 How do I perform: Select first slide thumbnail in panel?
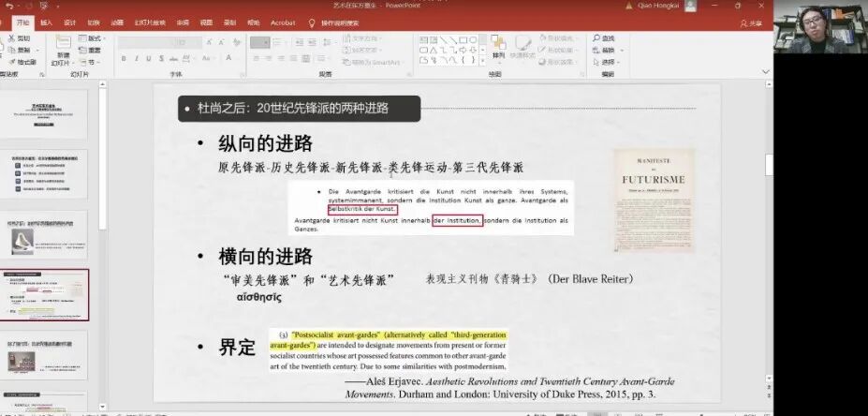click(44, 114)
